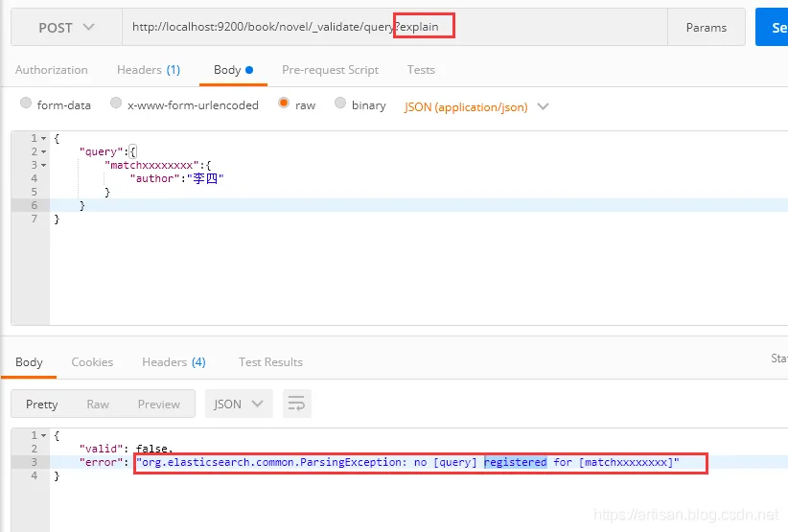Collapse line 1 fold arrow in request body

coord(44,138)
